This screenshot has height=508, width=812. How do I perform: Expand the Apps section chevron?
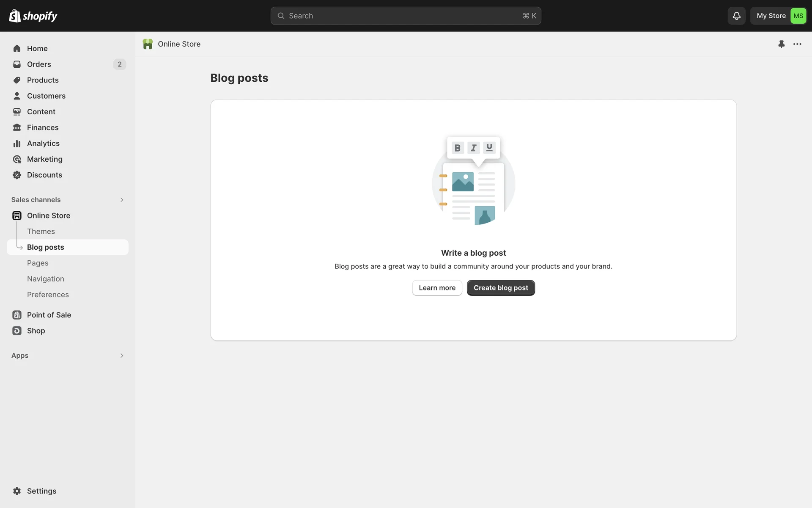122,356
